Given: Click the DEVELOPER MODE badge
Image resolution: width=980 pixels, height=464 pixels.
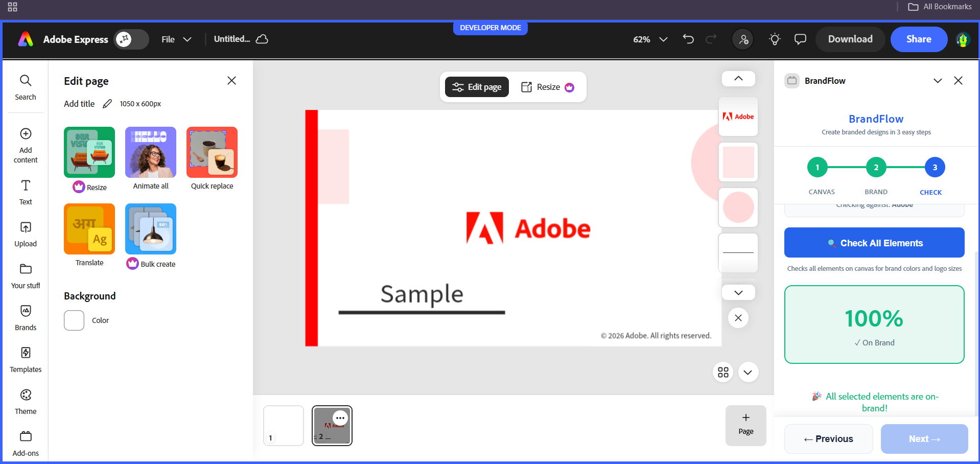Looking at the screenshot, I should coord(491,28).
